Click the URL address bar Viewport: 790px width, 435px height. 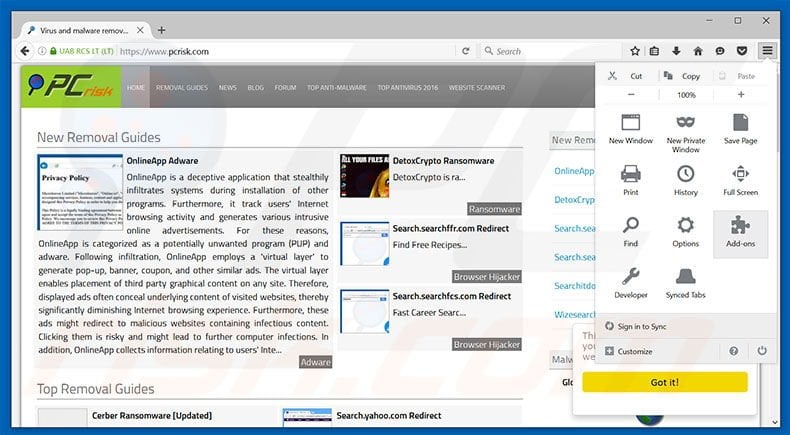click(x=285, y=51)
